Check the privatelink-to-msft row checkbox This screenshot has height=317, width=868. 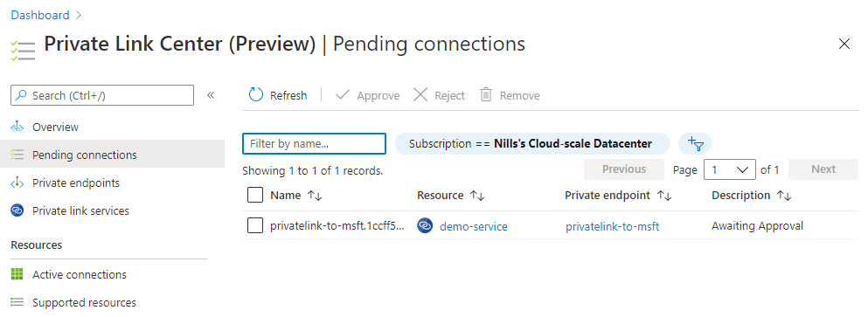[x=255, y=225]
